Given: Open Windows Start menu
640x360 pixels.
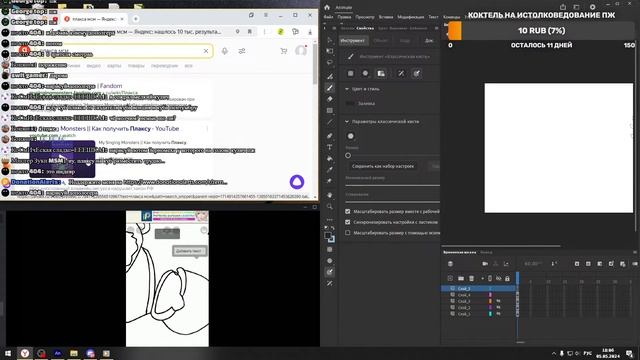Looking at the screenshot, I should pos(8,353).
